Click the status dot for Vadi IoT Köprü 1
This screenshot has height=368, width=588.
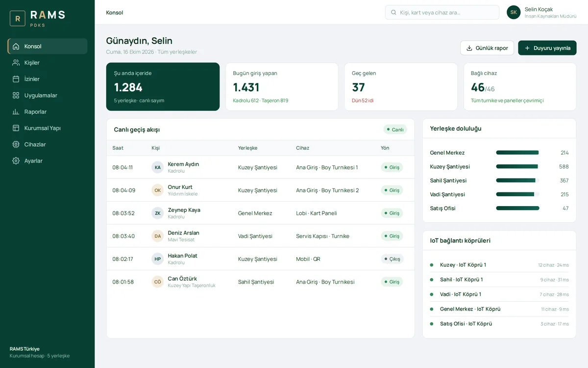coord(432,294)
